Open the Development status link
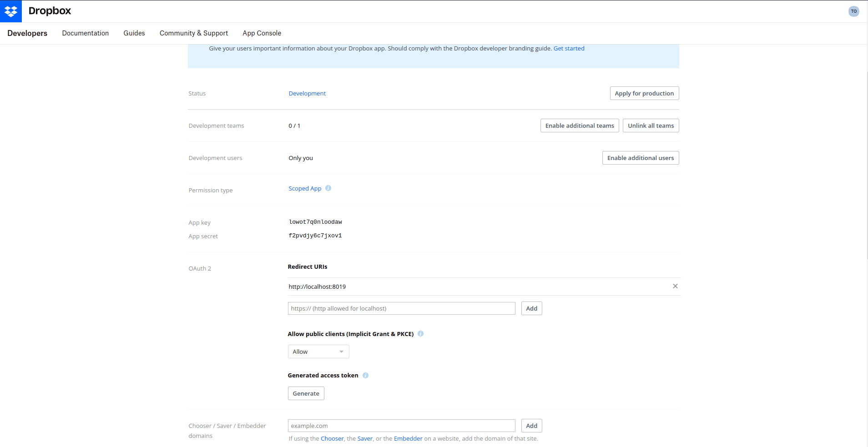Image resolution: width=868 pixels, height=447 pixels. (x=307, y=93)
